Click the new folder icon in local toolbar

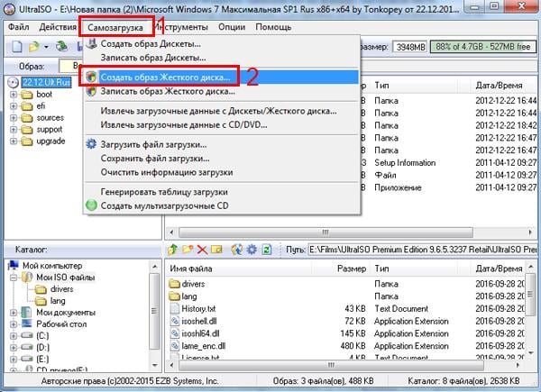pyautogui.click(x=188, y=249)
